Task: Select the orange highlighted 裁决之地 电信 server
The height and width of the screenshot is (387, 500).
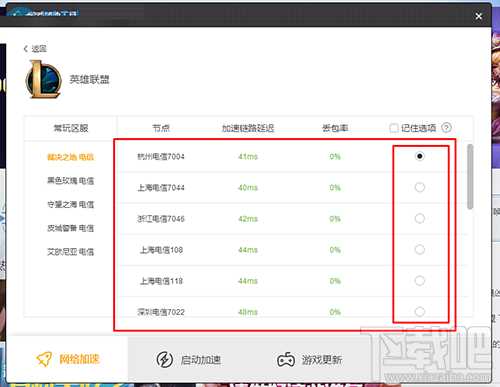Action: [x=70, y=157]
